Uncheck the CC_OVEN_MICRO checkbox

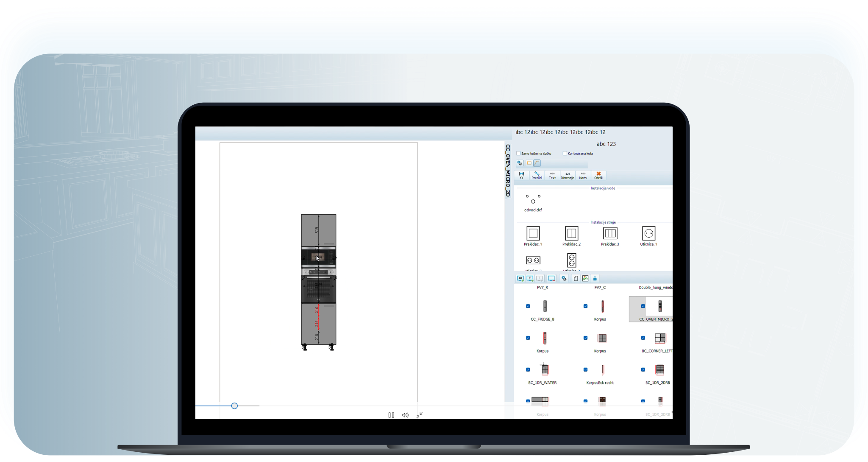pos(643,306)
